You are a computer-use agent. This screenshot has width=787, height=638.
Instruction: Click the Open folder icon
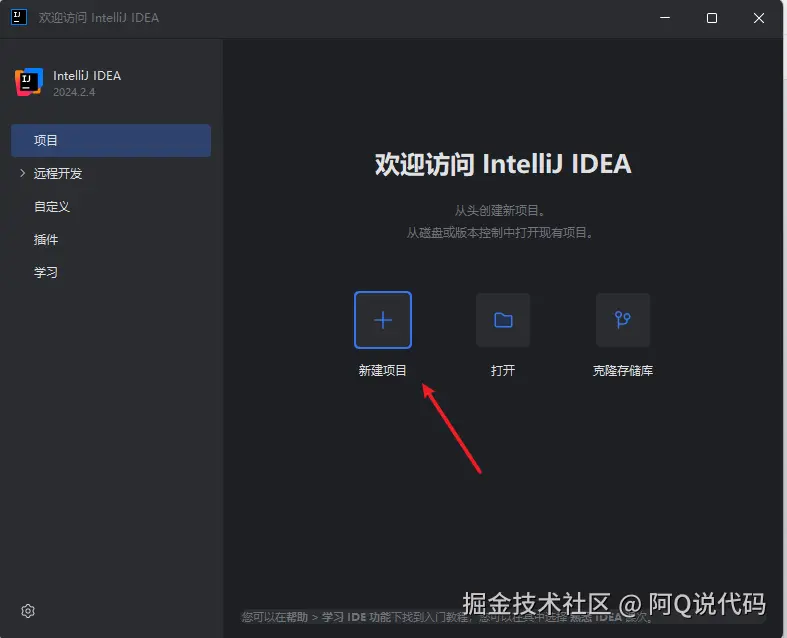(503, 320)
